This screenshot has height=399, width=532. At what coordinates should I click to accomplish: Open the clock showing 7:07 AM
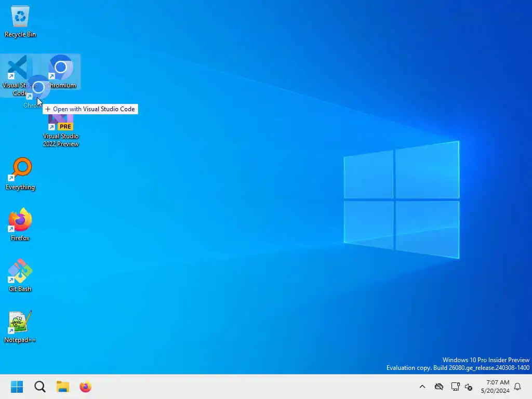tap(495, 387)
